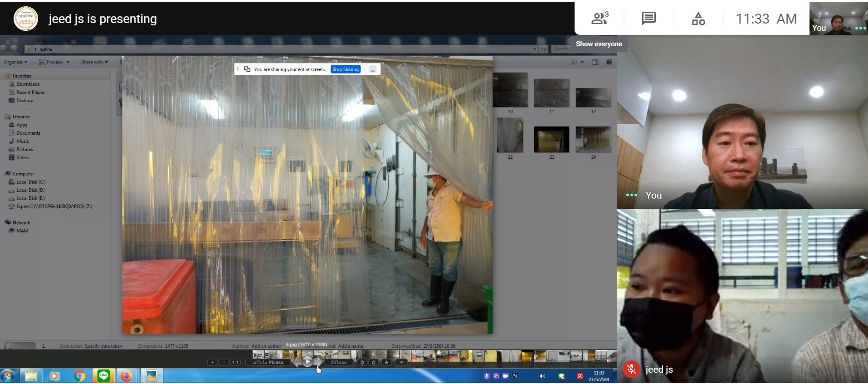Viewport: 868px width, 384px height.
Task: Rotate photo clockwise
Action: [x=374, y=363]
